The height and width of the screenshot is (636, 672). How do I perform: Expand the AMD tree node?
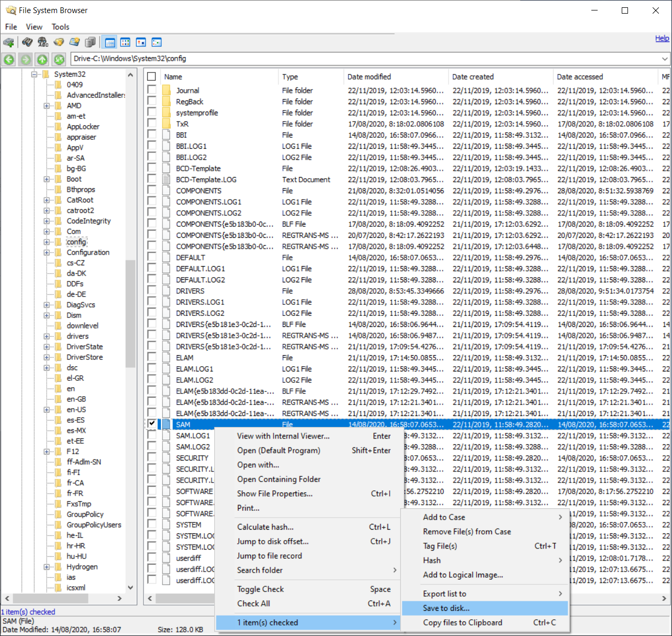click(x=47, y=106)
